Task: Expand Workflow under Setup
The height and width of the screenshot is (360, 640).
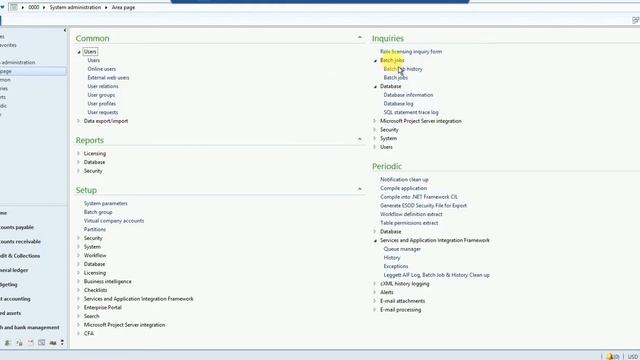Action: click(x=78, y=256)
